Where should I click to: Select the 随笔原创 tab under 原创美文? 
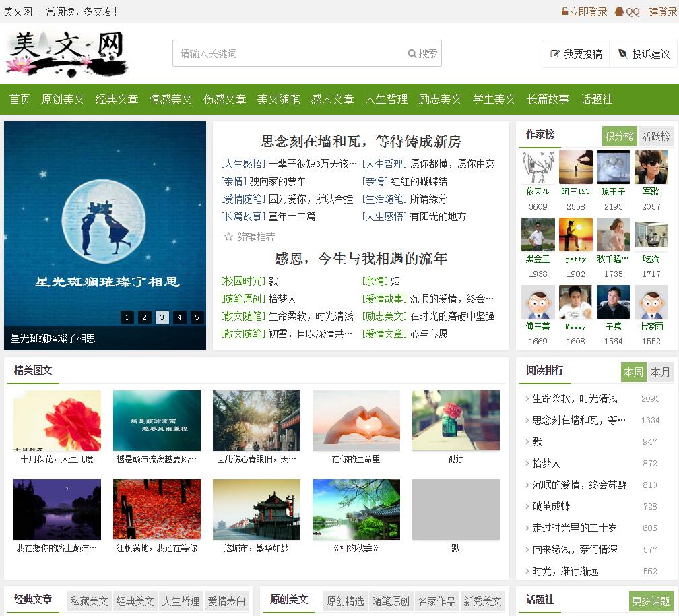click(391, 601)
